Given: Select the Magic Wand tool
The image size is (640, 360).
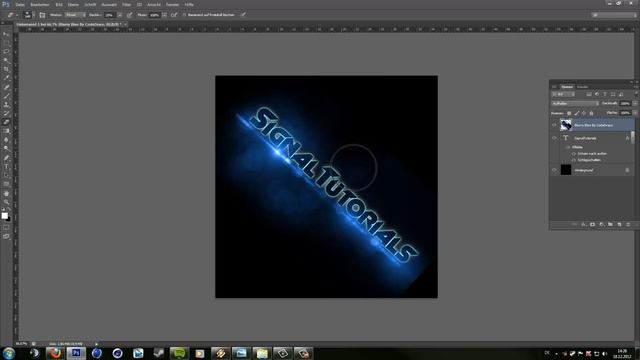Looking at the screenshot, I should click(x=6, y=60).
